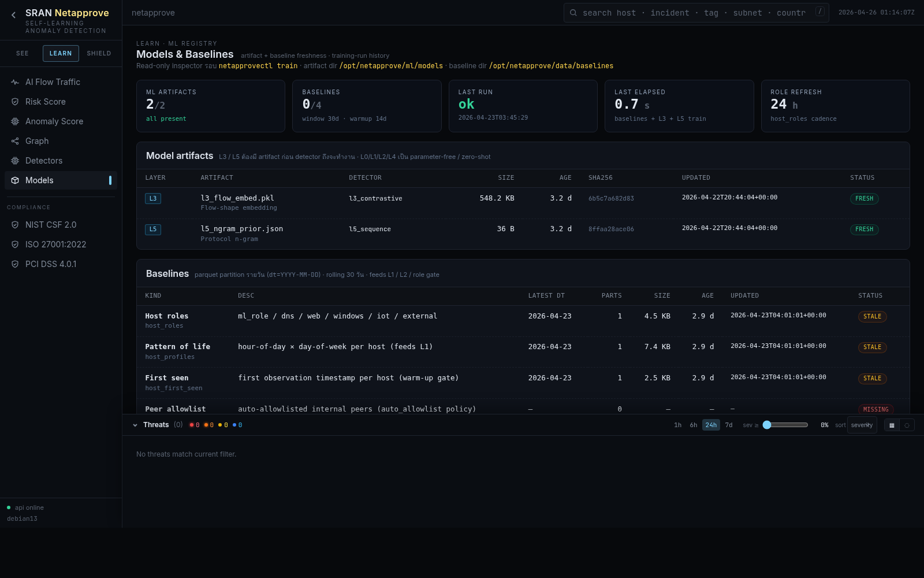Click the Anomaly Score chip icon
Viewport: 924px width, 578px height.
pyautogui.click(x=15, y=121)
